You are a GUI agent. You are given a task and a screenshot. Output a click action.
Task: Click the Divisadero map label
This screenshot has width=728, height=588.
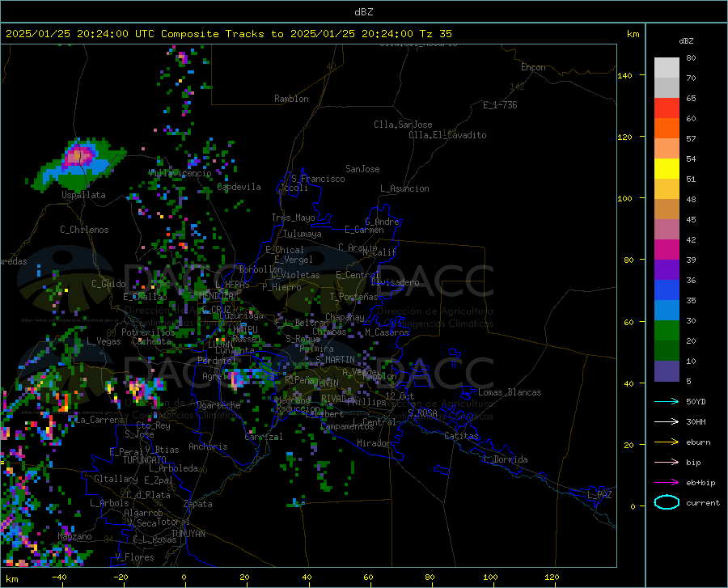click(395, 282)
